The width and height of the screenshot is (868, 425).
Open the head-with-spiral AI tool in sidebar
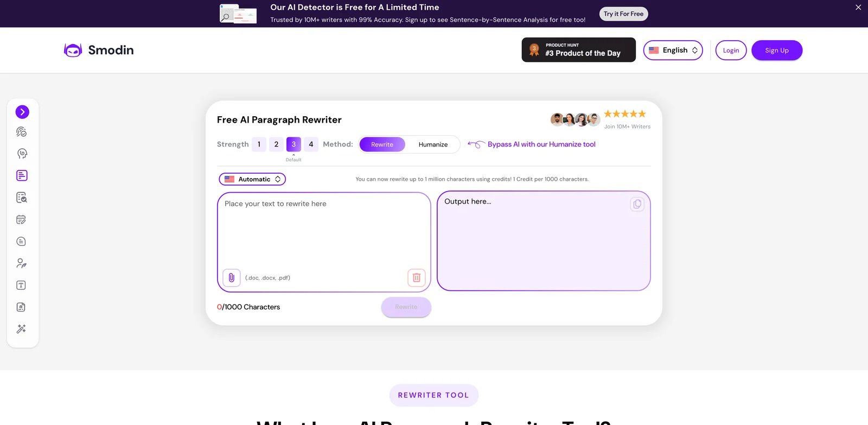[x=22, y=154]
